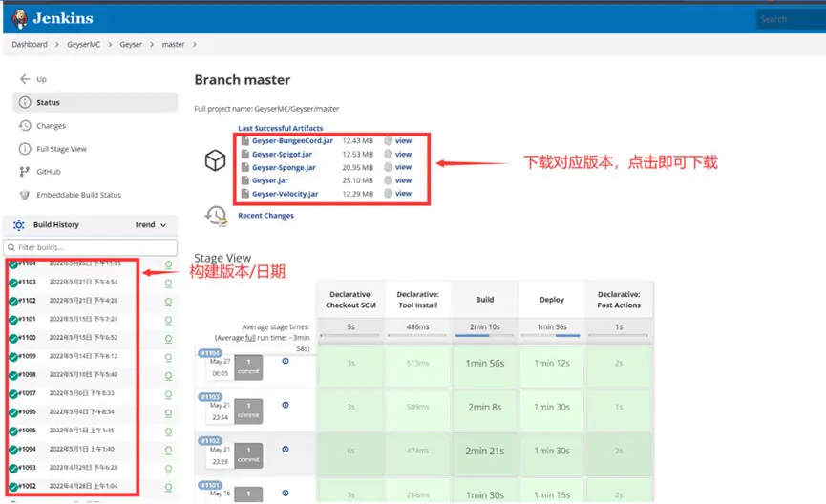Click success status icon of build #1099
The width and height of the screenshot is (826, 504).
[x=13, y=357]
